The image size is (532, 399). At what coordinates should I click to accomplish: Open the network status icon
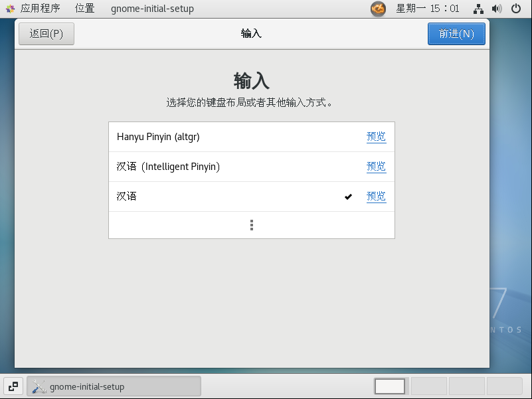point(478,9)
